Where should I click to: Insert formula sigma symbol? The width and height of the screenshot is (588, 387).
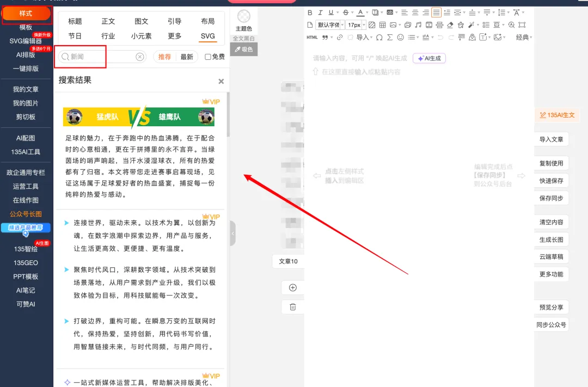(x=390, y=38)
